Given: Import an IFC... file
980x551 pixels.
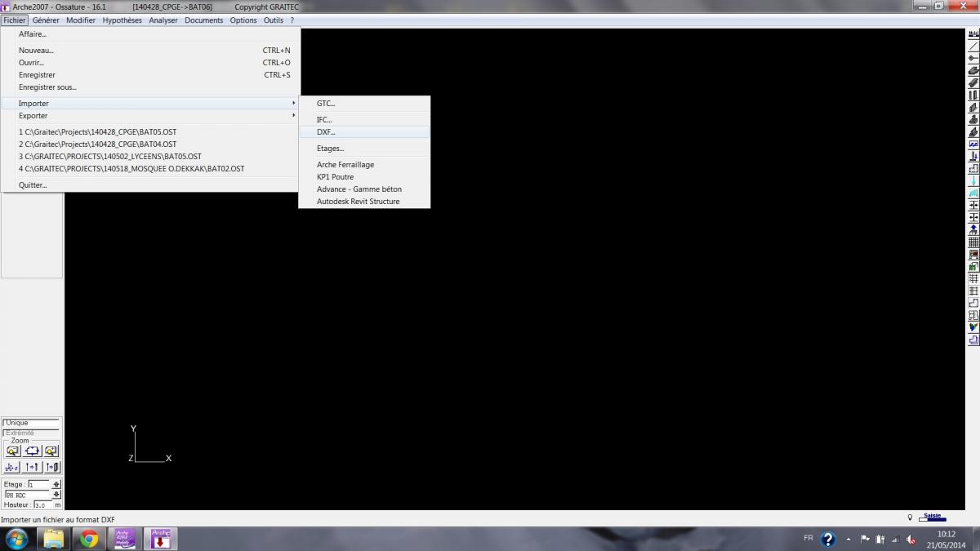Looking at the screenshot, I should [x=364, y=120].
